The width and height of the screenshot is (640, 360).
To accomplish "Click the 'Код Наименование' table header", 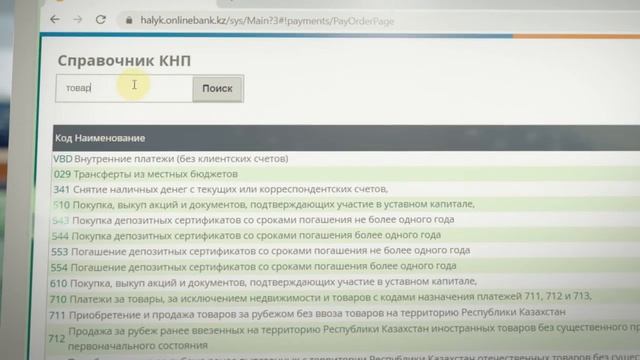I will (x=100, y=138).
